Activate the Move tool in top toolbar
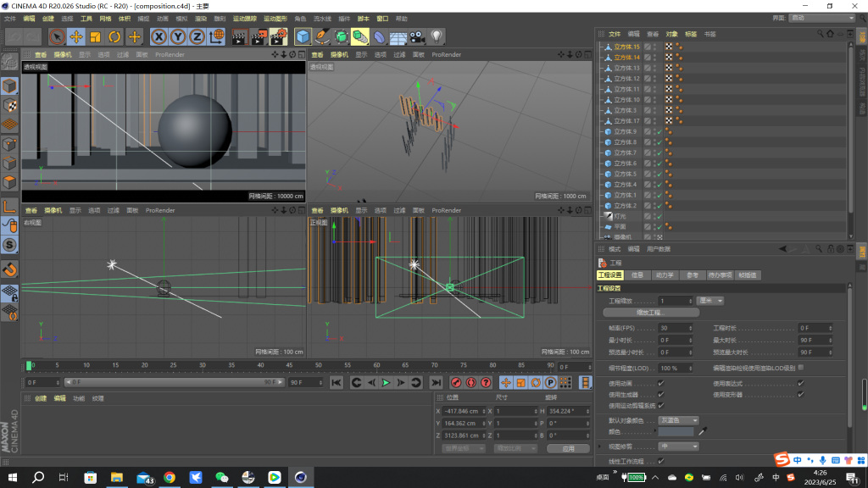 [75, 37]
